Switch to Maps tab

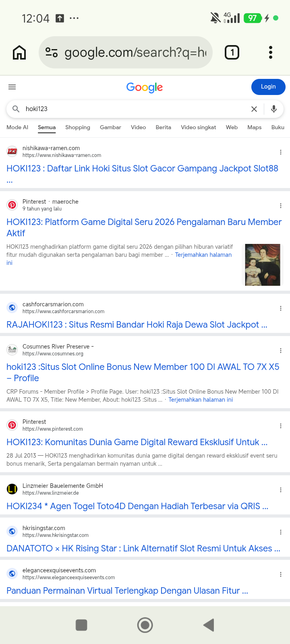pos(254,127)
